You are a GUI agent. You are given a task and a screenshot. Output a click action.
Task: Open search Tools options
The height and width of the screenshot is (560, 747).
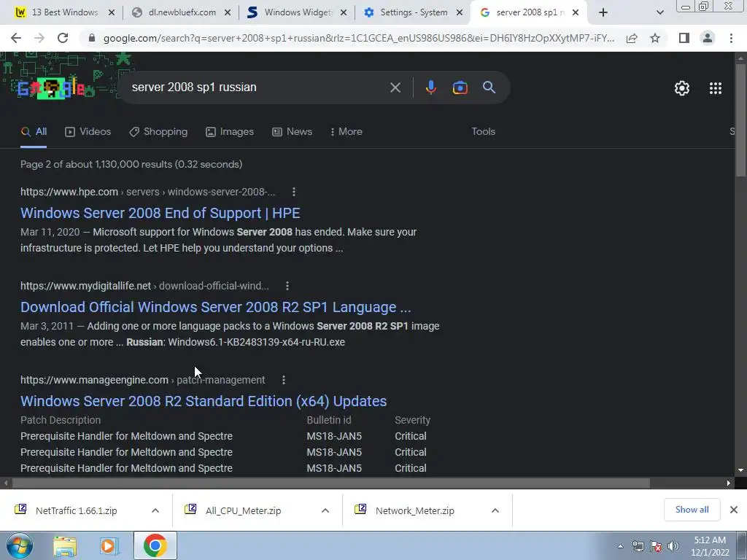(483, 132)
